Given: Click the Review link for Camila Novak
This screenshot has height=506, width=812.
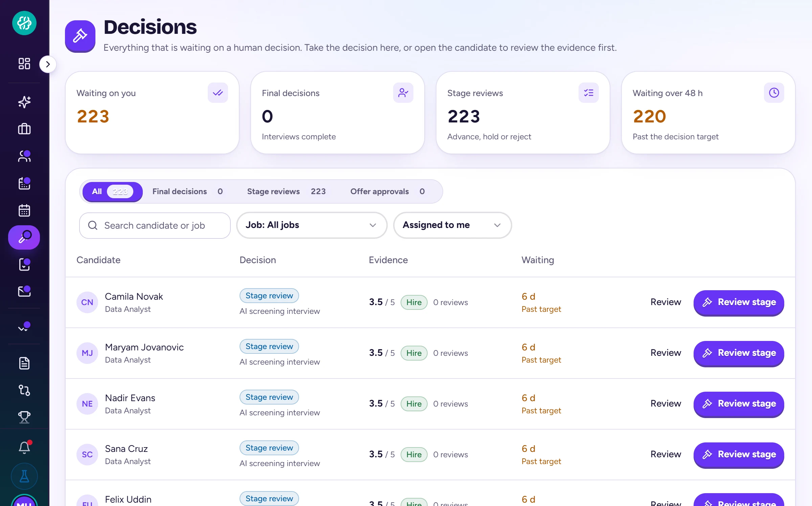Looking at the screenshot, I should coord(666,302).
